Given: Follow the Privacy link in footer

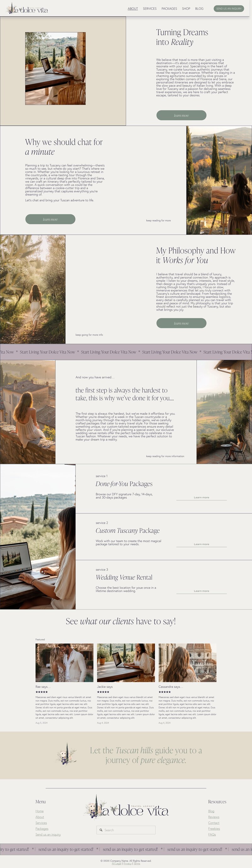Looking at the screenshot, I should (127, 863).
